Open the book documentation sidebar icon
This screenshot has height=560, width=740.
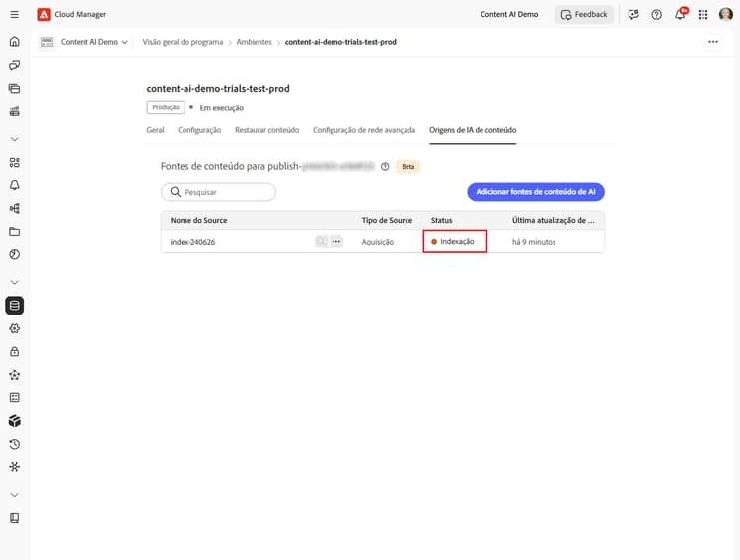click(15, 518)
